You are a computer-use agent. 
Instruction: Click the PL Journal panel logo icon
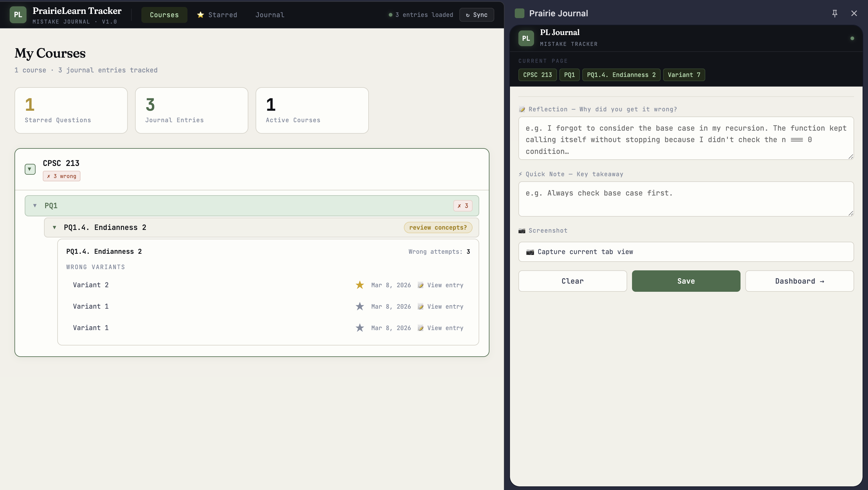click(x=526, y=38)
